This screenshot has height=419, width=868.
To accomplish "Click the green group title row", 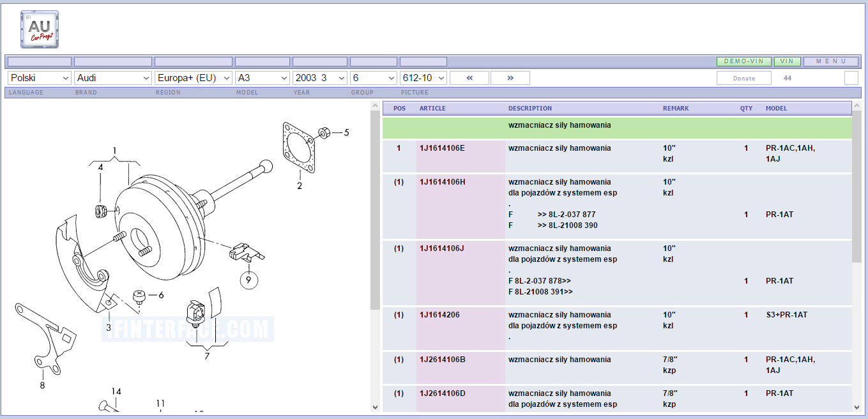I will point(617,128).
